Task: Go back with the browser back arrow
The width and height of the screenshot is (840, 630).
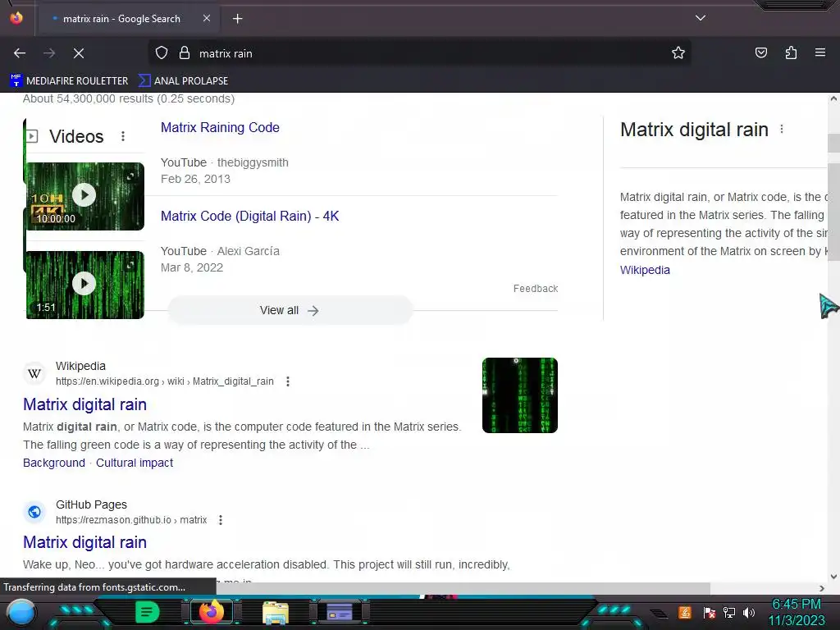Action: tap(20, 53)
